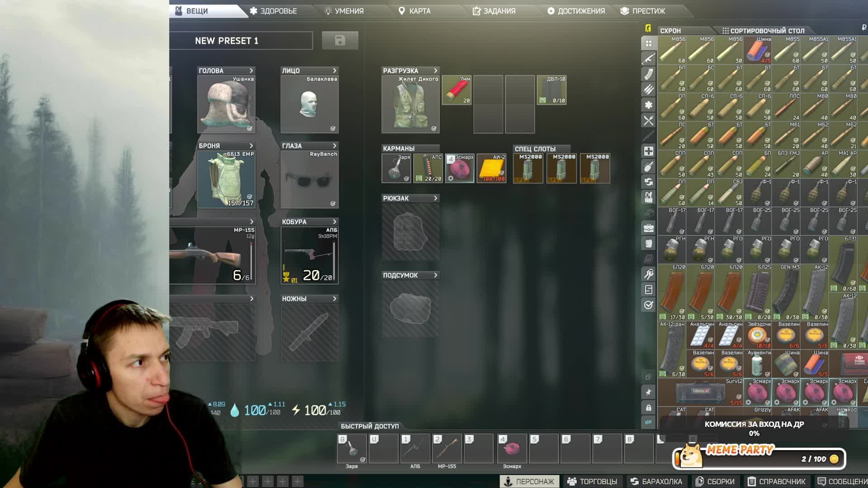
Task: Expand the ГОЛОВА slot chevron
Action: point(251,70)
